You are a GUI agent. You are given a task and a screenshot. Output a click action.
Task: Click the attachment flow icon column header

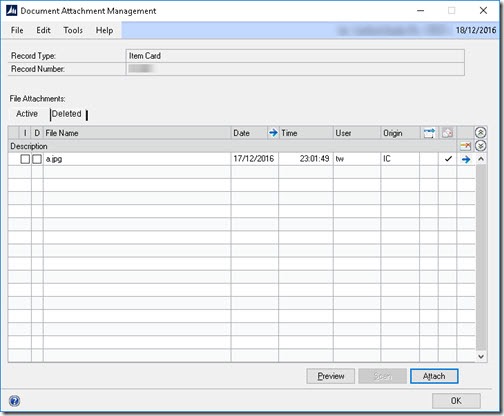[x=429, y=133]
